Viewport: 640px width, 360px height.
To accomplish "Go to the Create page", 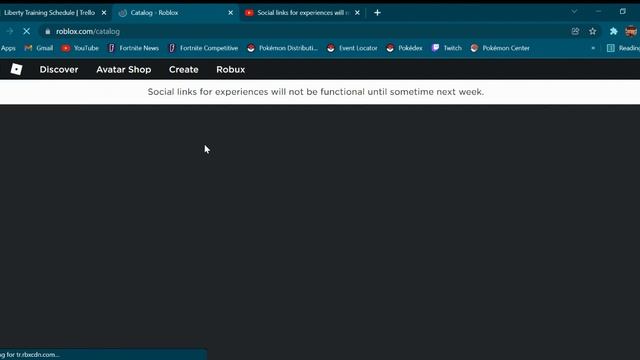I will click(x=184, y=69).
